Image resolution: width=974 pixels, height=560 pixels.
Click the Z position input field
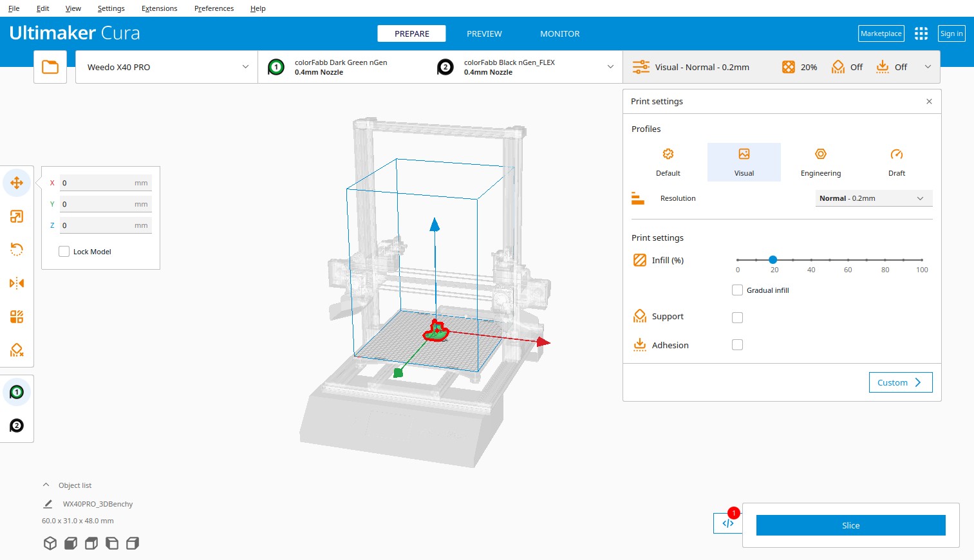click(106, 225)
